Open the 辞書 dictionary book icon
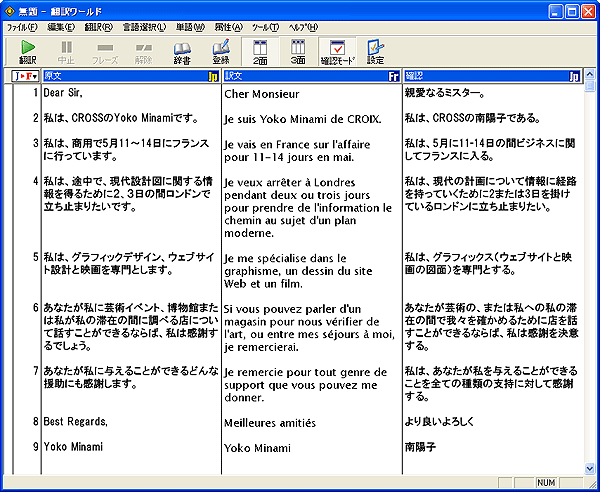600x492 pixels. (x=182, y=52)
